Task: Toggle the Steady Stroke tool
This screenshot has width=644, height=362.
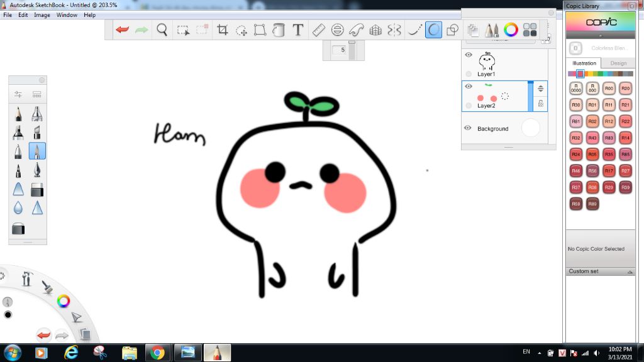Action: pos(414,30)
